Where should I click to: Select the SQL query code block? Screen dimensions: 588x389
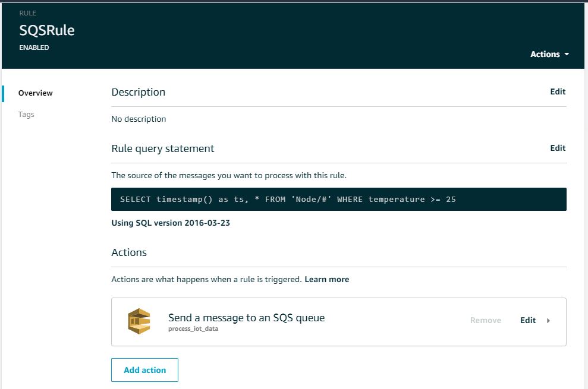click(x=339, y=199)
